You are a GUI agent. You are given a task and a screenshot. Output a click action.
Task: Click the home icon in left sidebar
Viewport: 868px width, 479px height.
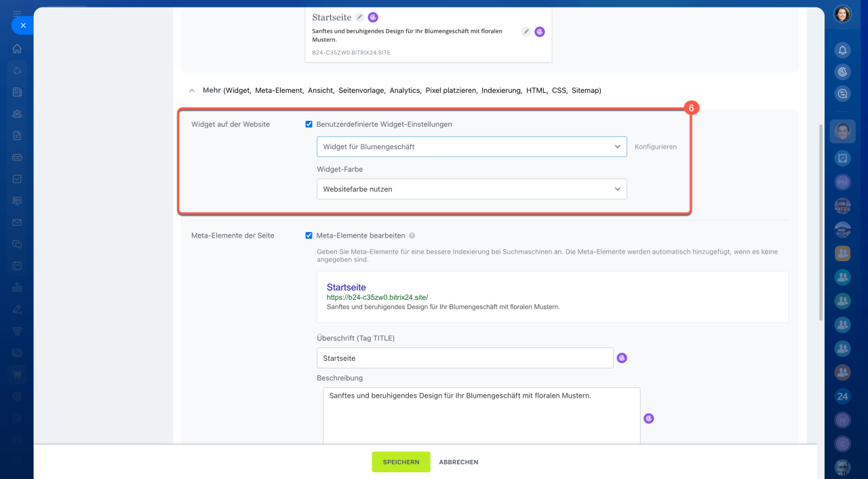pyautogui.click(x=17, y=49)
